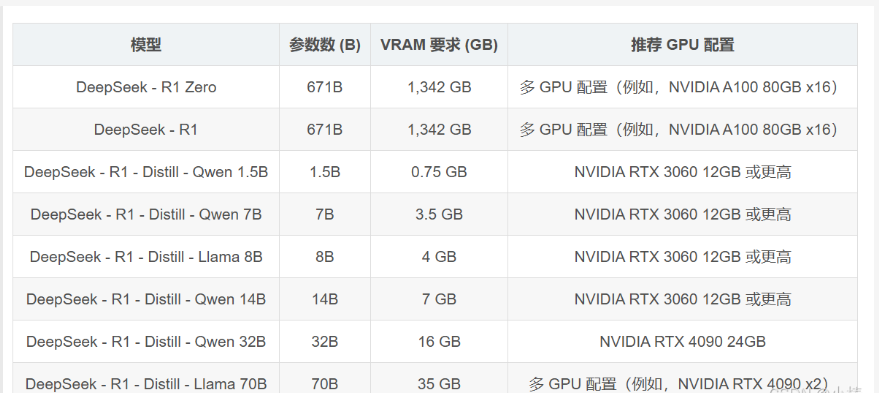This screenshot has height=393, width=879.
Task: Click the 7 GB VRAM value
Action: pyautogui.click(x=439, y=299)
